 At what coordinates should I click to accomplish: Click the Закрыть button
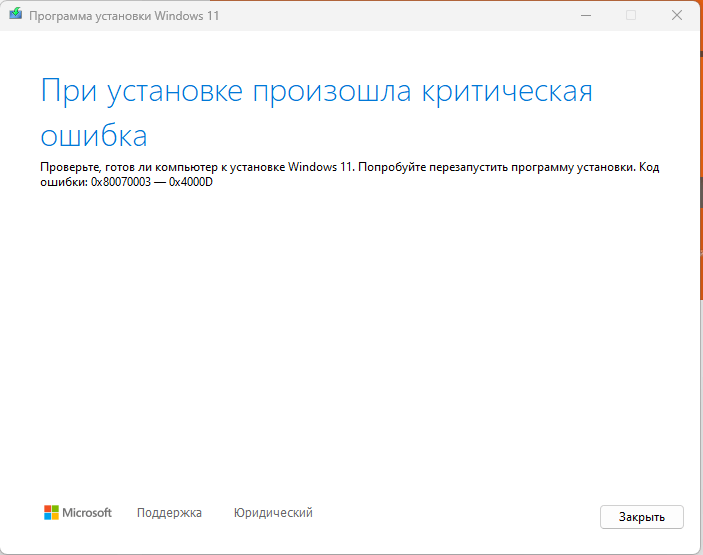[x=642, y=517]
